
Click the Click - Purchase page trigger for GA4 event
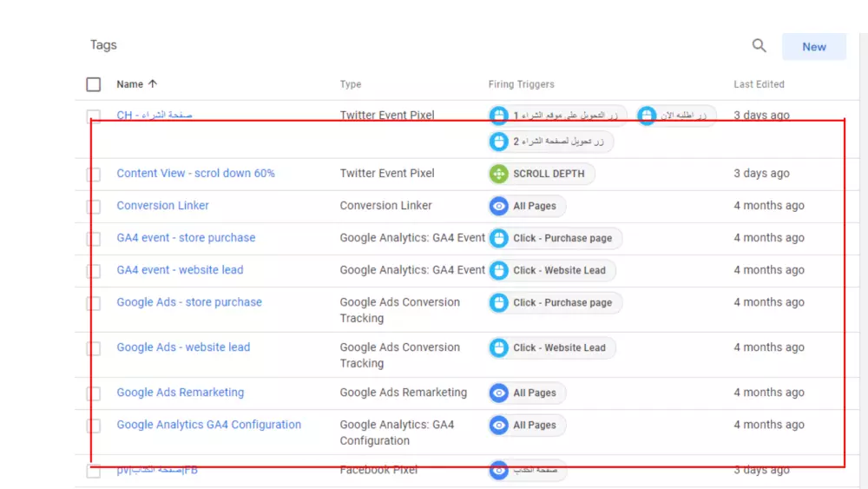pyautogui.click(x=556, y=238)
